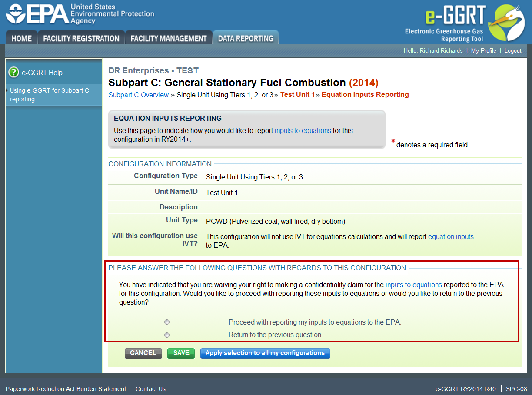
Task: Click Logout in the top right
Action: (513, 51)
